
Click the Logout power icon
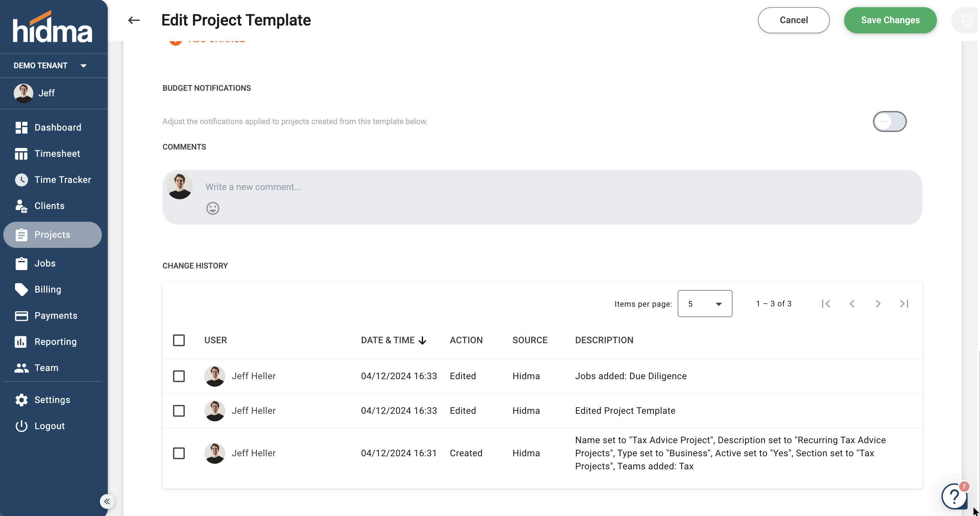21,426
